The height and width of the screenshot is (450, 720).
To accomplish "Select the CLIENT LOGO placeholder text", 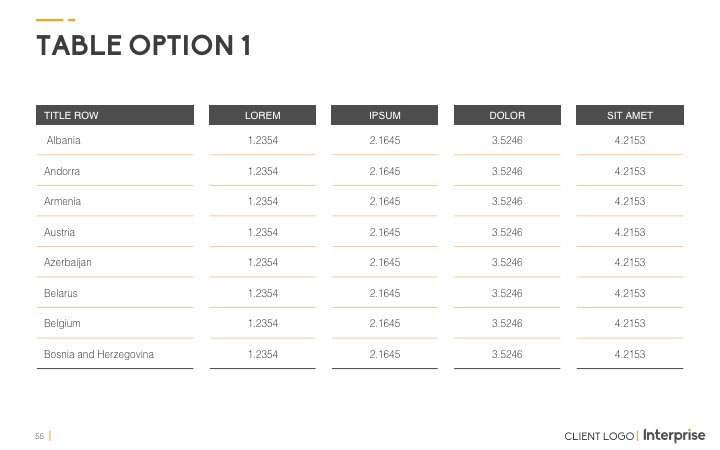I will (x=598, y=436).
